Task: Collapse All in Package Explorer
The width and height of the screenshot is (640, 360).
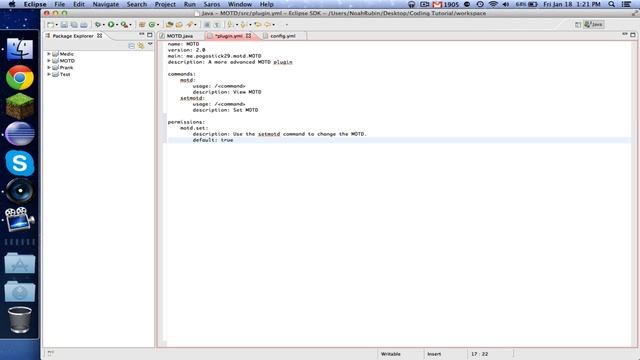Action: pyautogui.click(x=131, y=46)
